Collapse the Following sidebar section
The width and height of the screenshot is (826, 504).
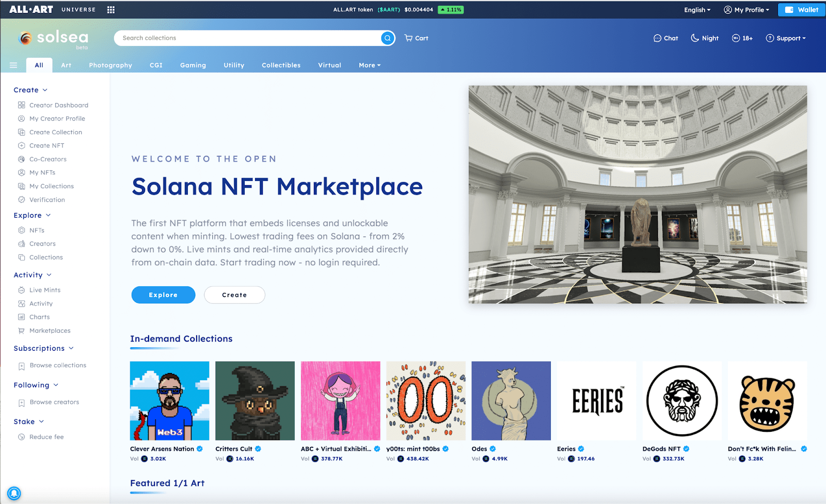pyautogui.click(x=36, y=385)
